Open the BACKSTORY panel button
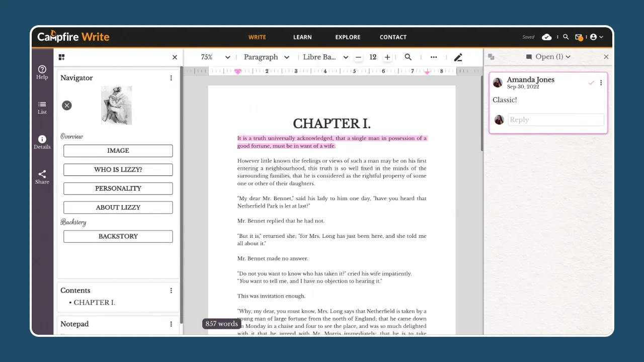Screen dimensions: 644x362 [x=118, y=236]
